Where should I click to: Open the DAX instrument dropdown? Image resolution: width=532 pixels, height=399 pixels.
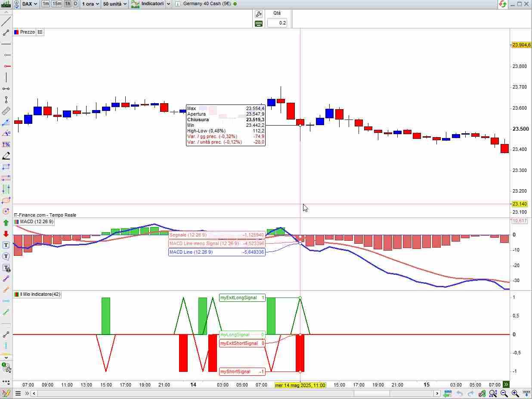click(x=29, y=4)
